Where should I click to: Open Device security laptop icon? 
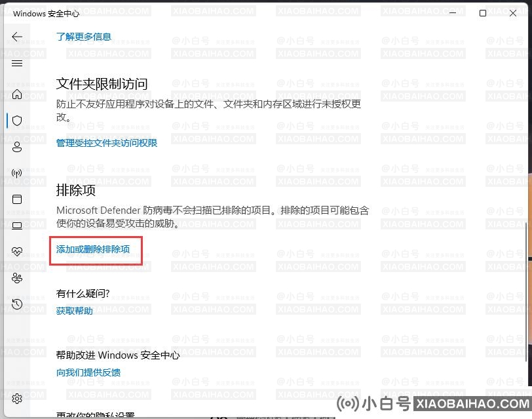(x=17, y=226)
